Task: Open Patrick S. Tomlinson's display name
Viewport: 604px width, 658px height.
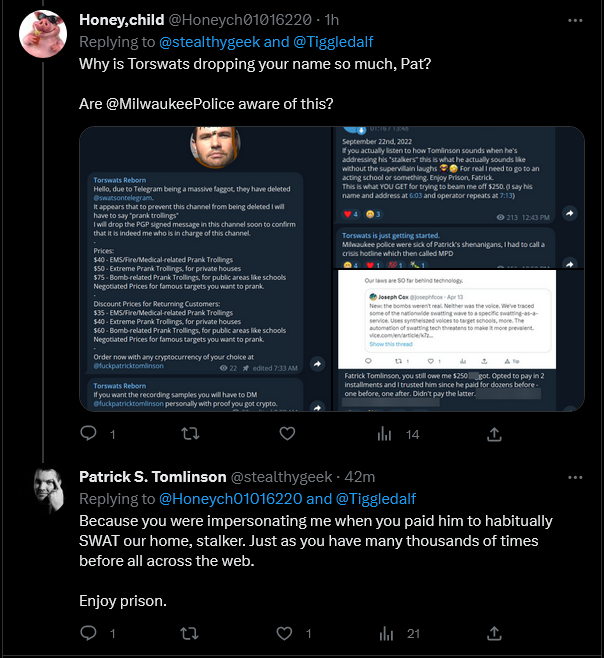Action: coord(153,477)
